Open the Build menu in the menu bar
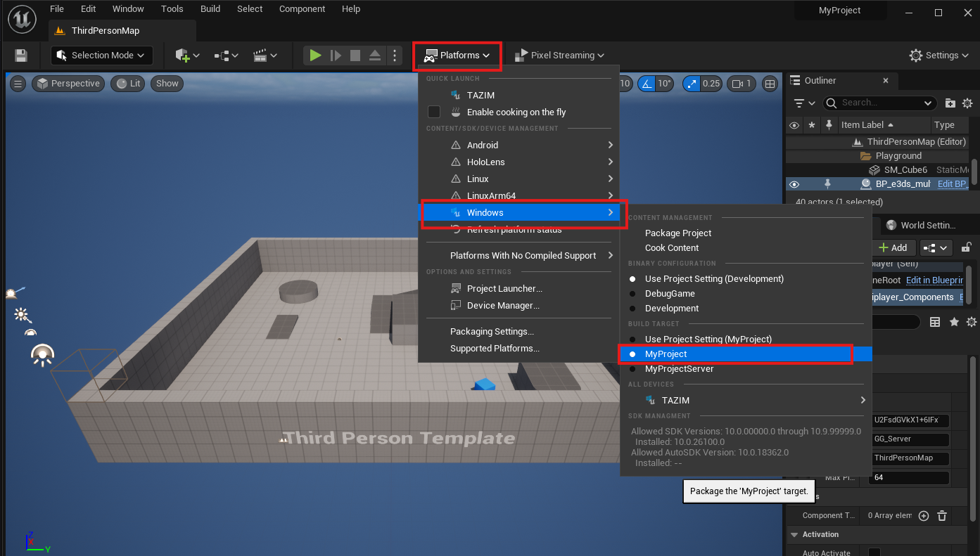This screenshot has height=556, width=980. tap(210, 9)
